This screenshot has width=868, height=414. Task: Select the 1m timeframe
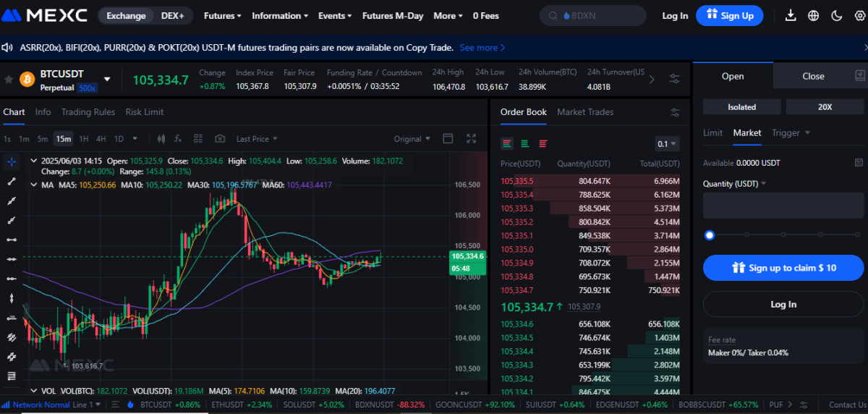click(x=24, y=138)
